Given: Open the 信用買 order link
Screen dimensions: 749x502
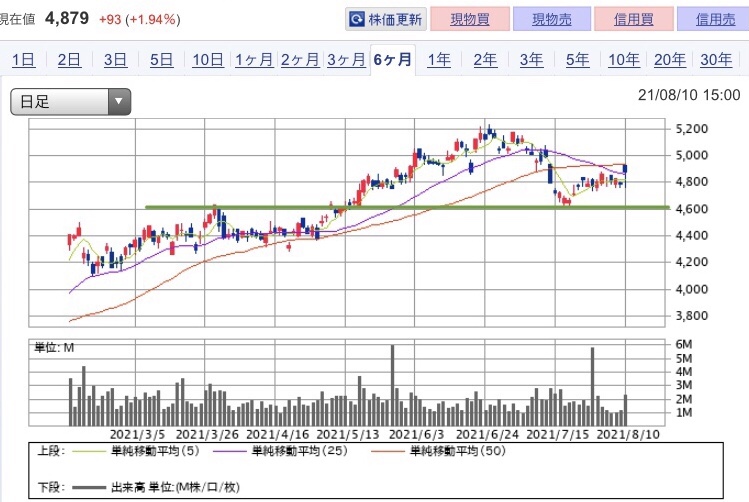Looking at the screenshot, I should pos(633,19).
